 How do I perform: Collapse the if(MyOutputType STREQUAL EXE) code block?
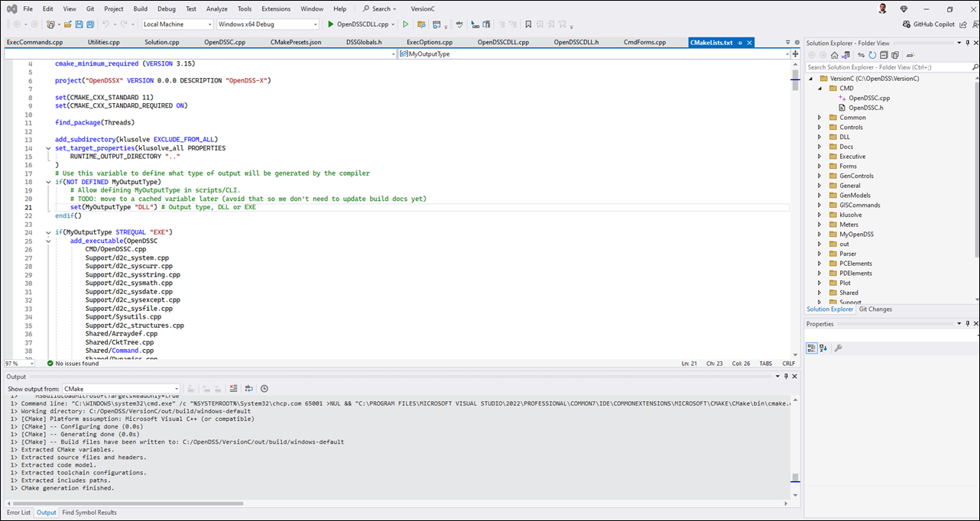[48, 231]
